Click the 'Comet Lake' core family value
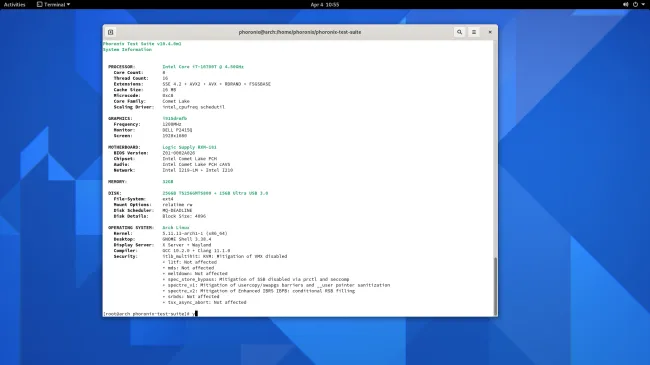650x365 pixels. coord(176,101)
